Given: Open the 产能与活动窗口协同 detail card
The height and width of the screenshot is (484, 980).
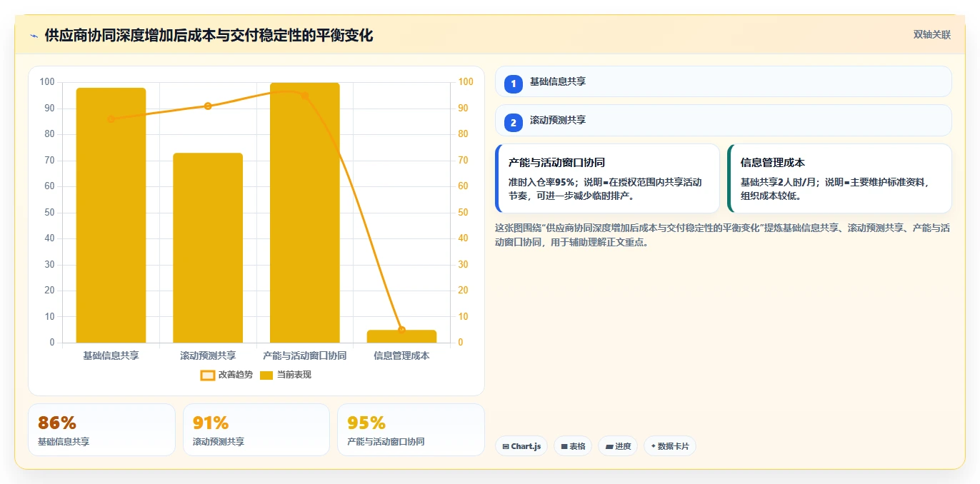Looking at the screenshot, I should tap(607, 178).
